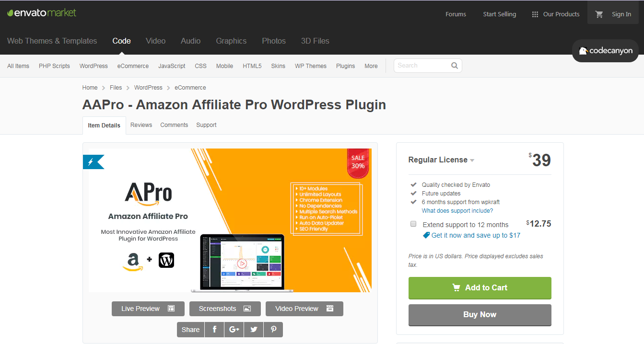Viewport: 644px width, 344px height.
Task: Click the Start Selling link
Action: pos(500,14)
